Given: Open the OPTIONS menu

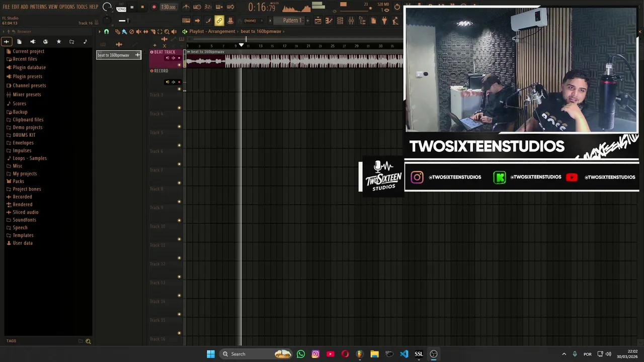Looking at the screenshot, I should (x=67, y=7).
